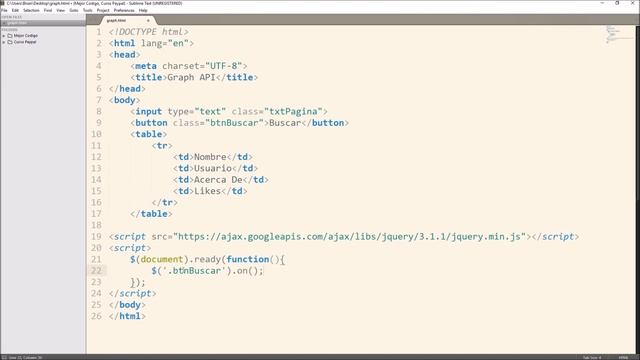Click the "txtPagina" class value on line 8
The height and width of the screenshot is (360, 640).
[x=293, y=111]
